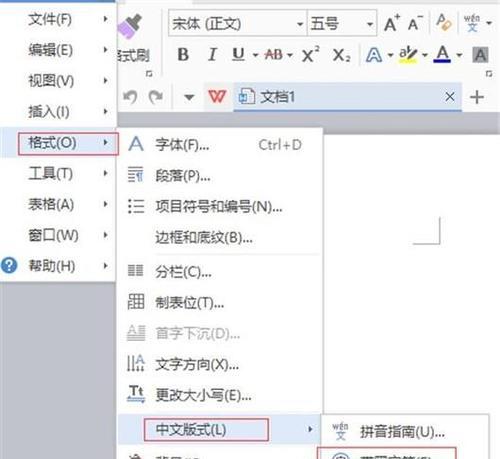Toggle Bold formatting button
The height and width of the screenshot is (459, 500).
(183, 55)
